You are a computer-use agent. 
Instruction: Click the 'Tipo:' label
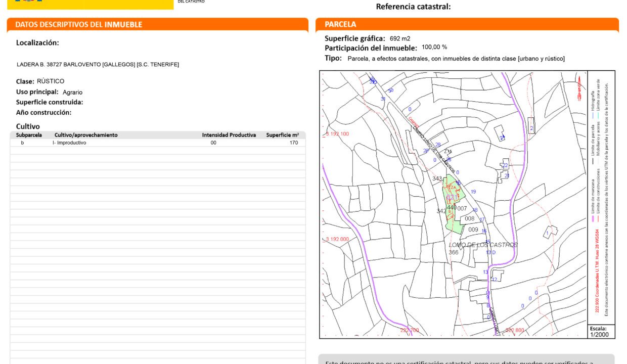click(334, 58)
